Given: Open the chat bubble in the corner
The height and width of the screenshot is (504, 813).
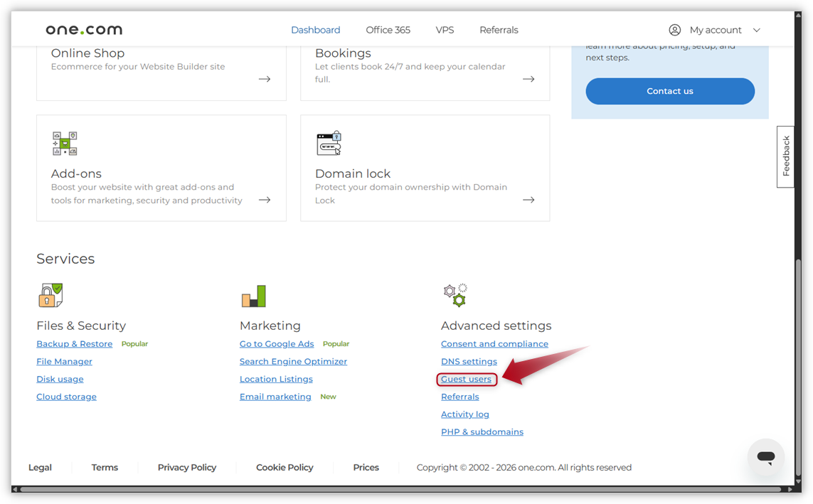Looking at the screenshot, I should (766, 457).
